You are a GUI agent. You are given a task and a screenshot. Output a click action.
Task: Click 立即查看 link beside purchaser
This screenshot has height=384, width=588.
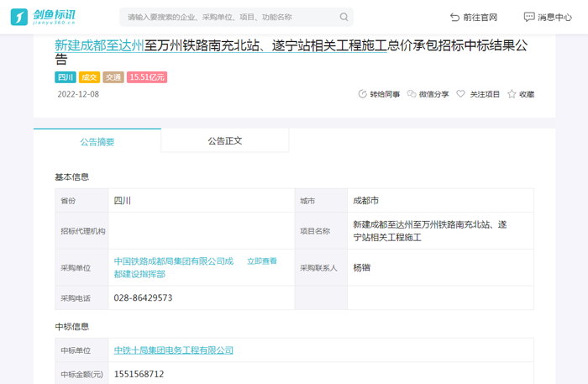[261, 261]
